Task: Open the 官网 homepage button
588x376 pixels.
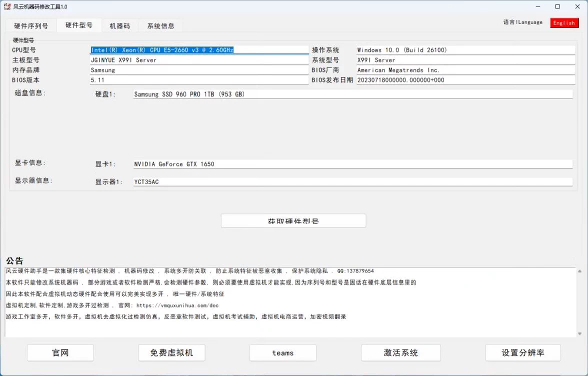Action: click(x=60, y=352)
